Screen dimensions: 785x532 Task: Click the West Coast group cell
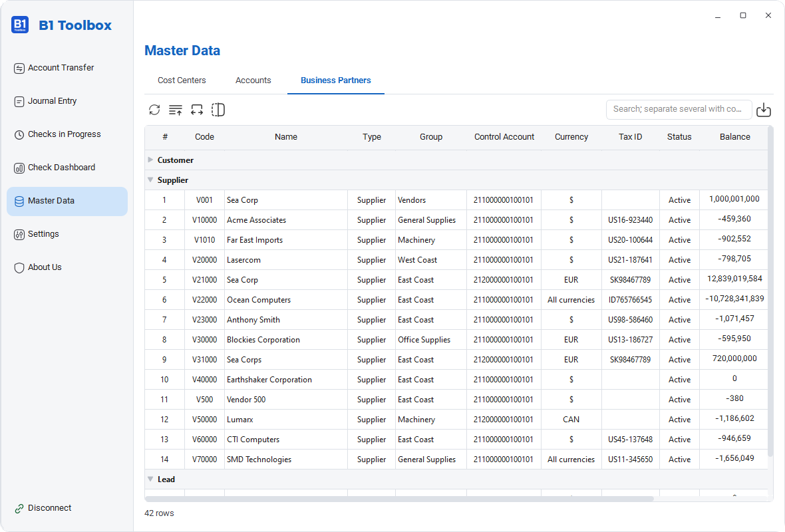431,260
